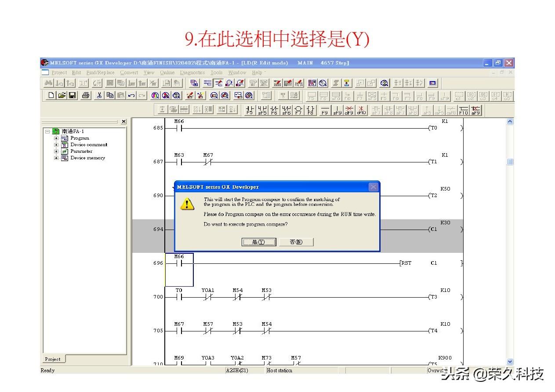Insert an sF5 open branch contact

(262, 110)
